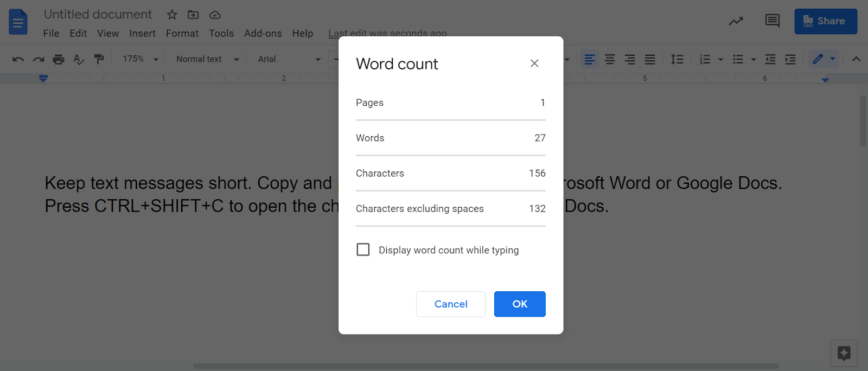The image size is (868, 371).
Task: Insert a numbered list
Action: tap(705, 59)
